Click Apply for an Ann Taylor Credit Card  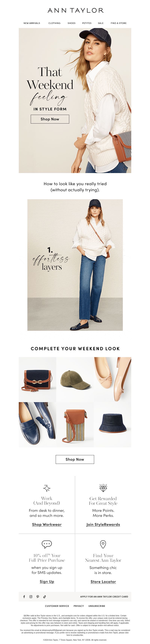tap(104, 597)
